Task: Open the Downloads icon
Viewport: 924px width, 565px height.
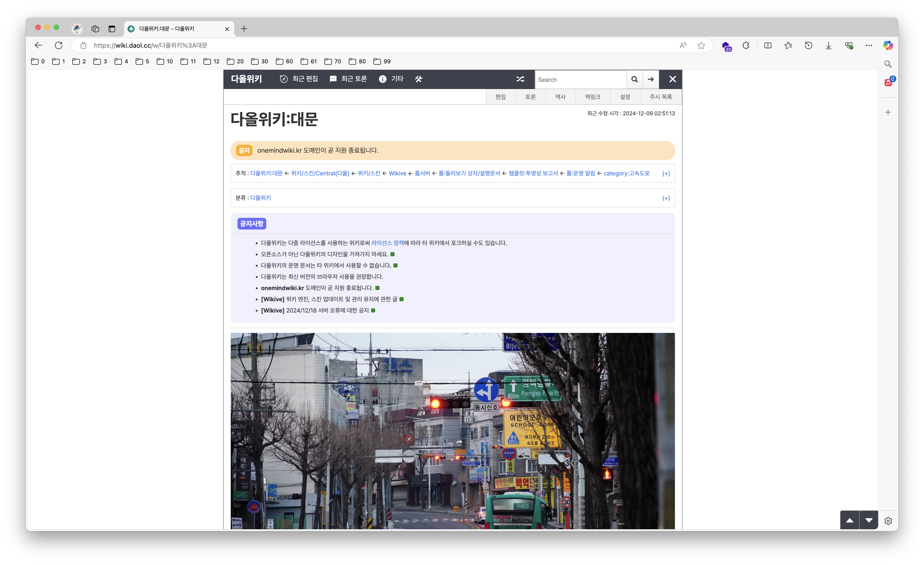Action: click(x=829, y=45)
